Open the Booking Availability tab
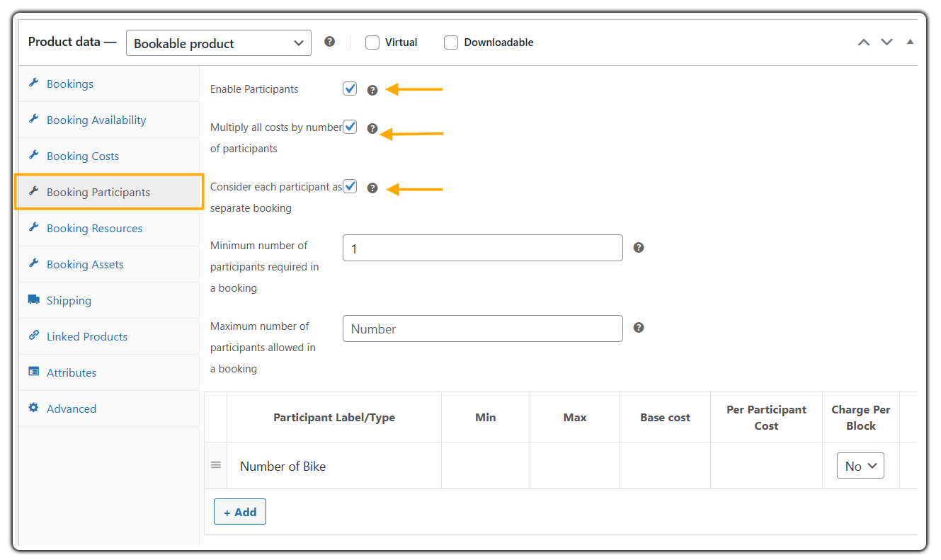 point(109,120)
